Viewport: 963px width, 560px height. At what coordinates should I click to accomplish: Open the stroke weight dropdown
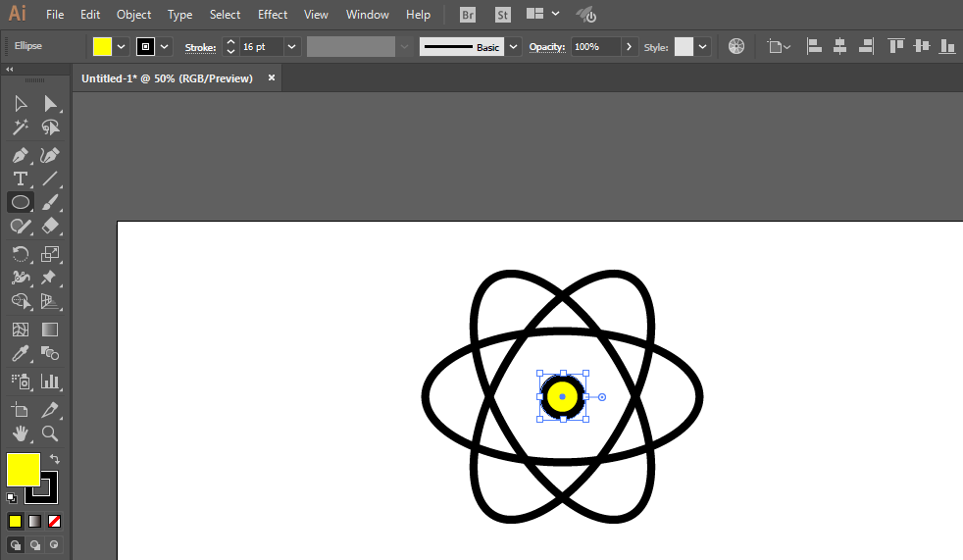point(291,47)
